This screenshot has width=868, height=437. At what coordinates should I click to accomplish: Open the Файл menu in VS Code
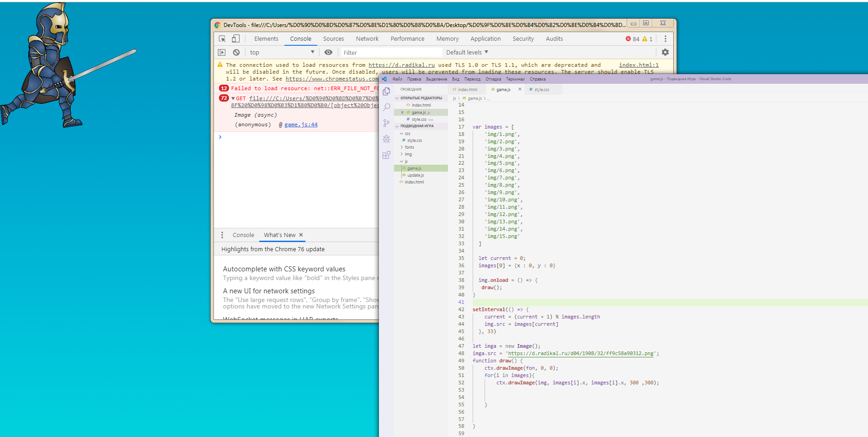(397, 79)
